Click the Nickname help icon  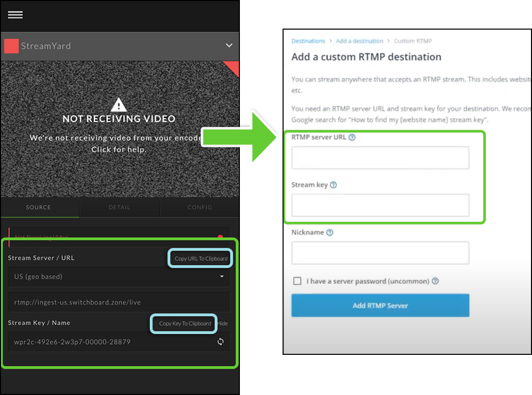pos(330,232)
